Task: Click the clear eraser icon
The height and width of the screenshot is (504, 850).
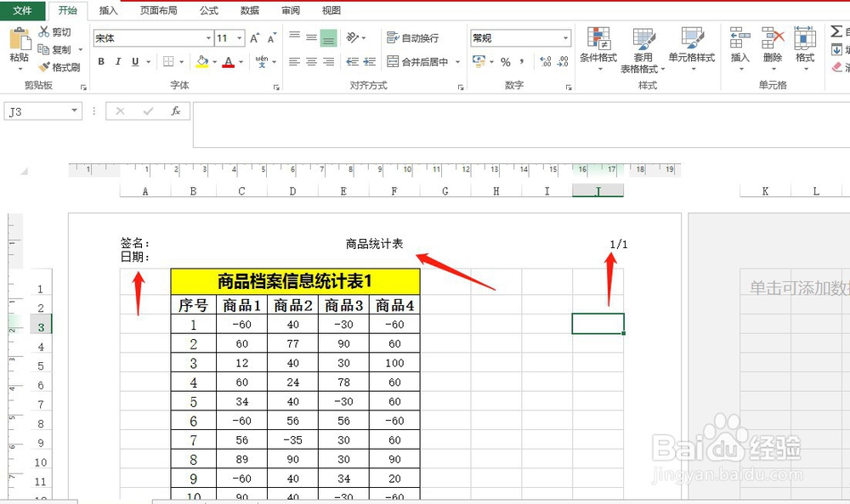Action: [837, 67]
